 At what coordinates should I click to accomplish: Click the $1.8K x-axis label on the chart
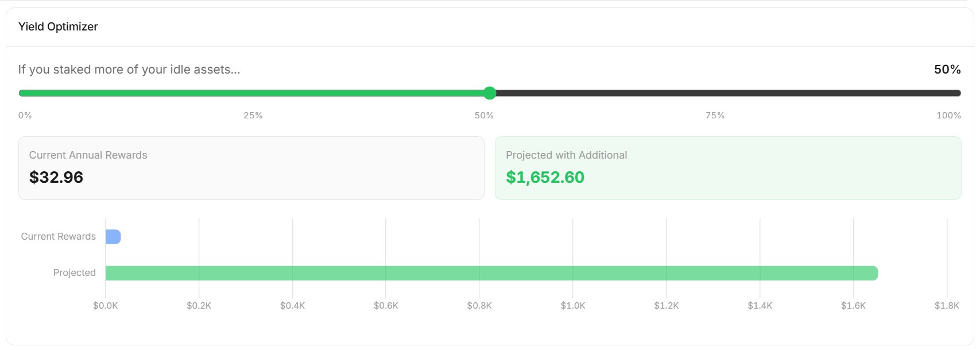[947, 306]
